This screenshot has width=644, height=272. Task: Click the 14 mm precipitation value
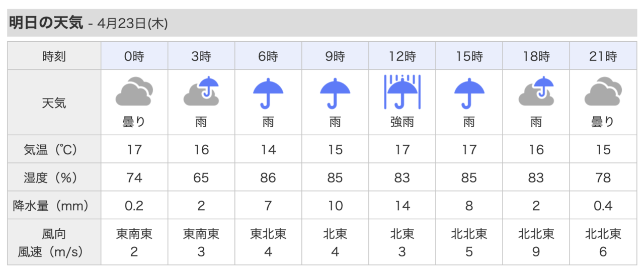point(402,206)
